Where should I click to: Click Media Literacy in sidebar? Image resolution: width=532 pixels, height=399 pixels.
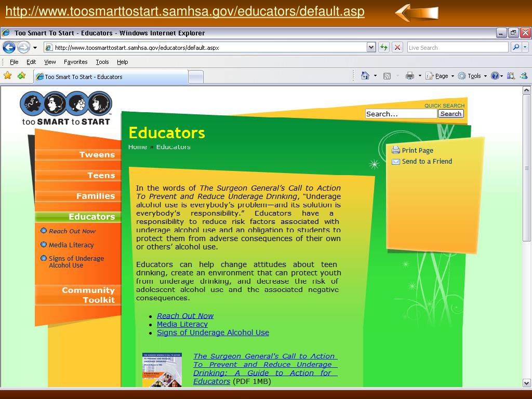[71, 245]
